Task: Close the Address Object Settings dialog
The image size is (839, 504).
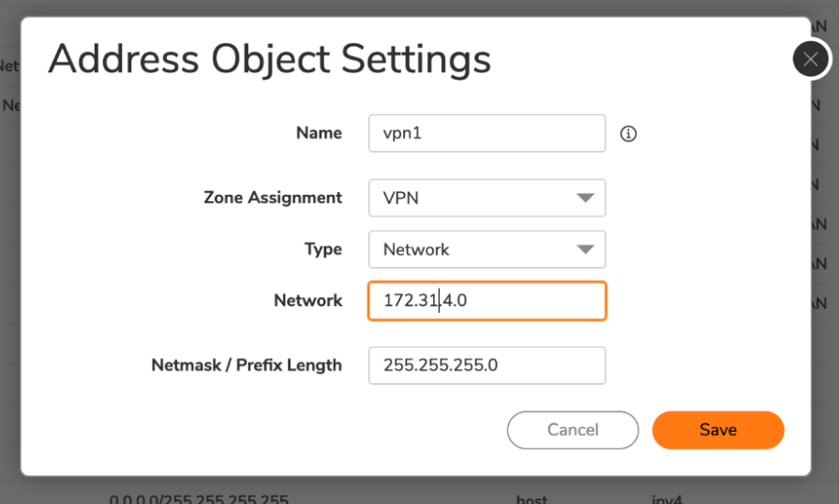Action: pos(811,60)
